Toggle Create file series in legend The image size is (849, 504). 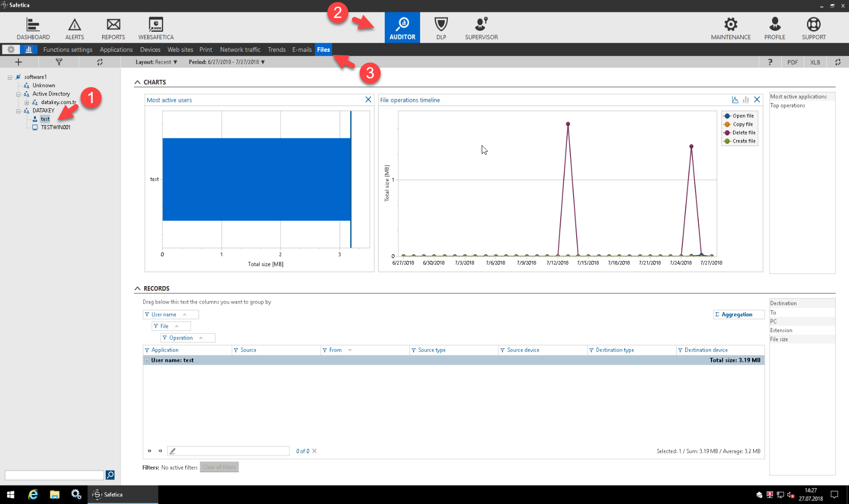[x=739, y=141]
